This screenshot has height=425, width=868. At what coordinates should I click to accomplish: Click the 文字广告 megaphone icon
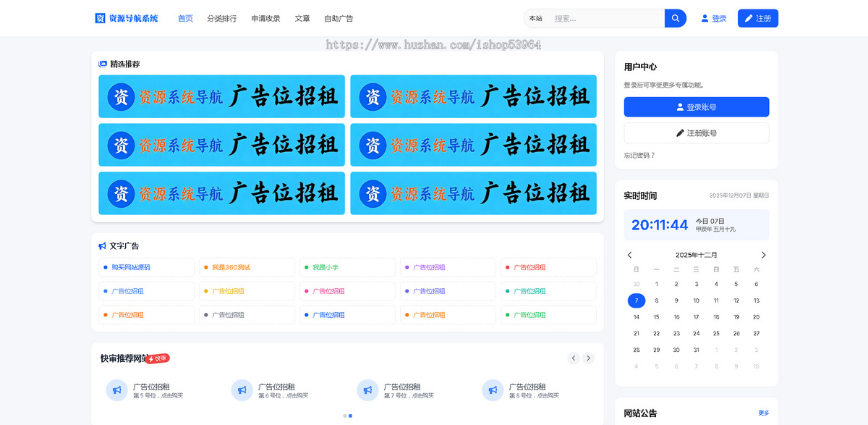click(x=102, y=246)
